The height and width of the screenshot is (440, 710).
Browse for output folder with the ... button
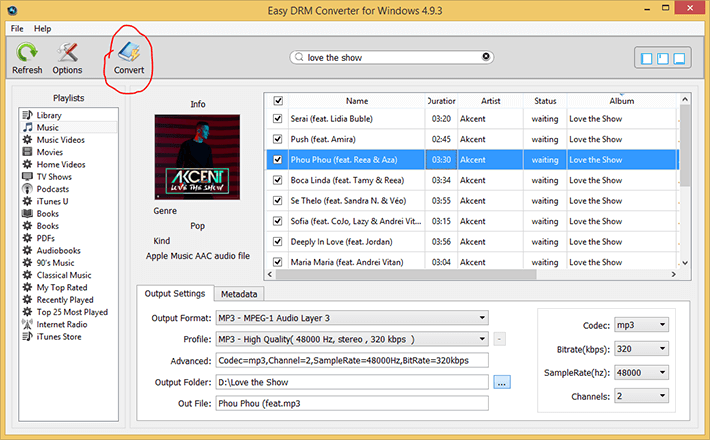502,382
